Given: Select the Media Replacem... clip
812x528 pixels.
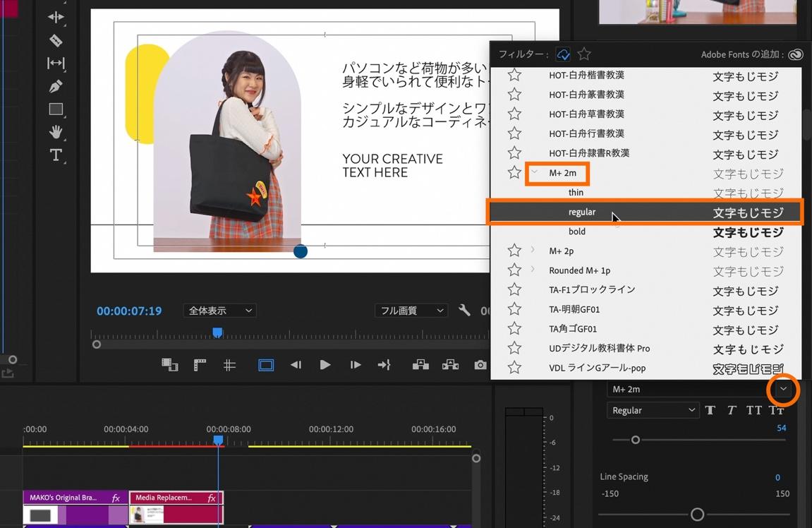Looking at the screenshot, I should pyautogui.click(x=176, y=508).
